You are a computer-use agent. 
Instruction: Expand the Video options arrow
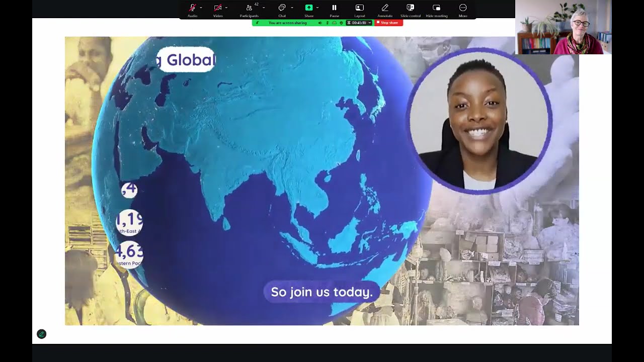click(226, 8)
